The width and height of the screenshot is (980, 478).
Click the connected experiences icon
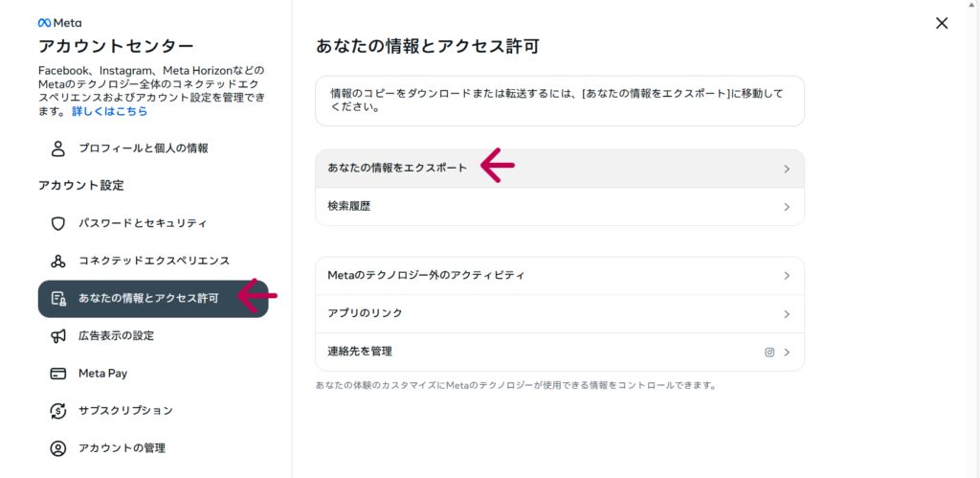tap(58, 261)
